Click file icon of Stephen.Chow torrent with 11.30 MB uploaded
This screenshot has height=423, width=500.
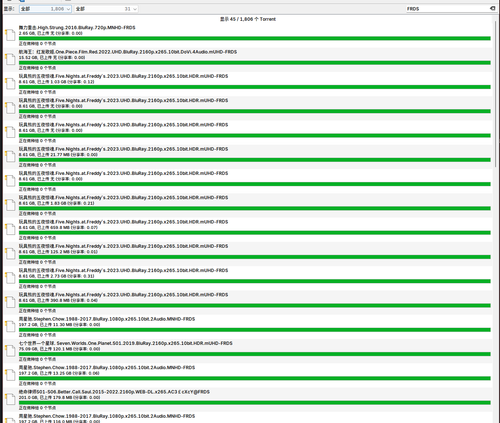click(x=10, y=326)
